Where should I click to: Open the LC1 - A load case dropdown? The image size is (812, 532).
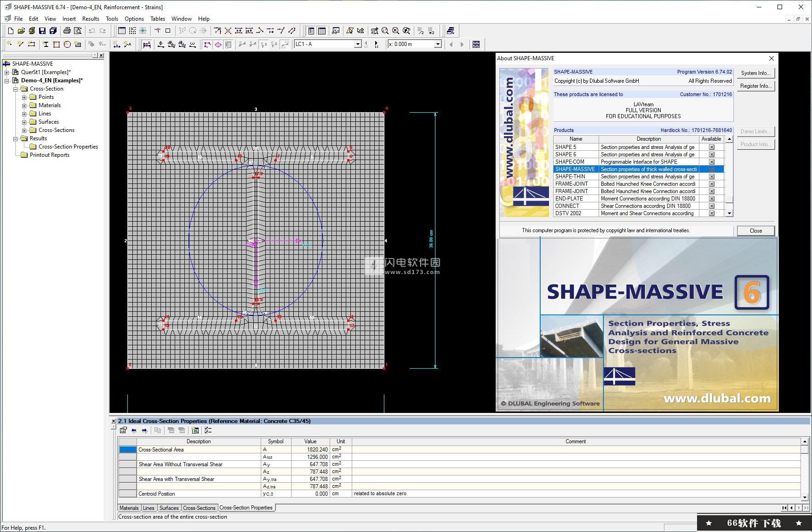[x=358, y=44]
